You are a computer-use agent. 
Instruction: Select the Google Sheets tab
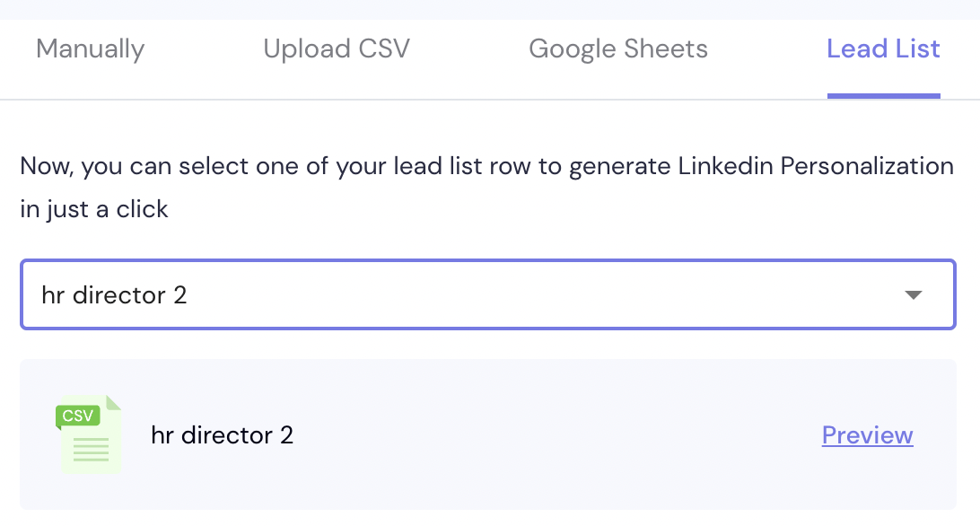(618, 48)
